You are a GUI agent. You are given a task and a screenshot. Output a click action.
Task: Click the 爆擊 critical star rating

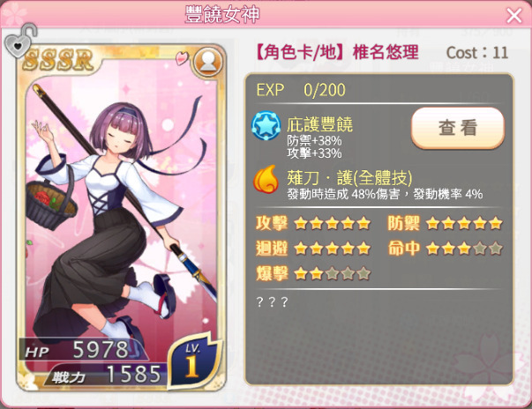coord(312,273)
